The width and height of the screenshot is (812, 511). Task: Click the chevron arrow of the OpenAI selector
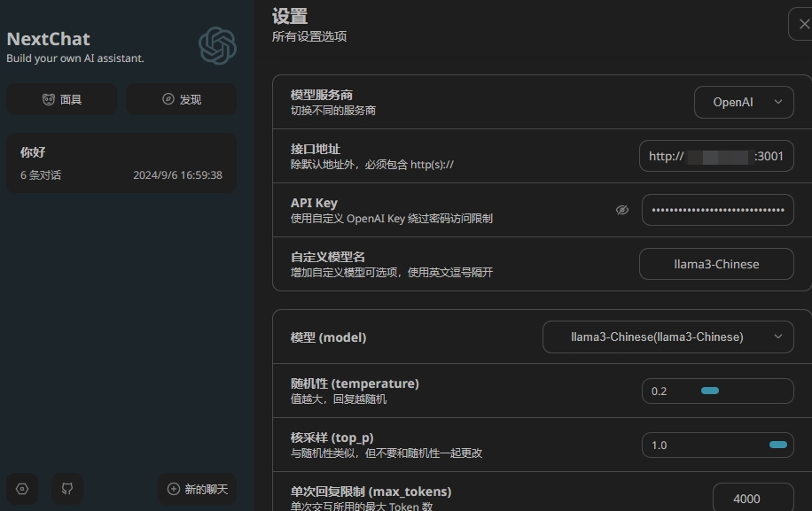point(778,102)
